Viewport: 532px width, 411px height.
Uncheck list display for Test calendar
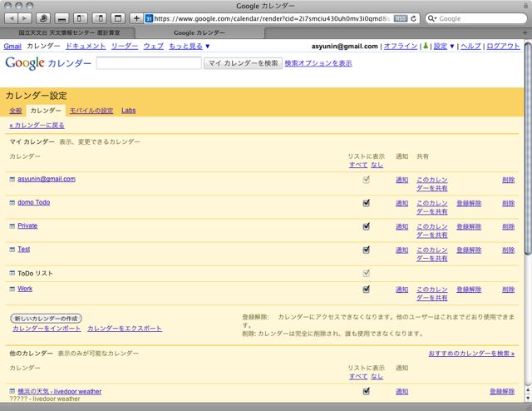pos(366,250)
